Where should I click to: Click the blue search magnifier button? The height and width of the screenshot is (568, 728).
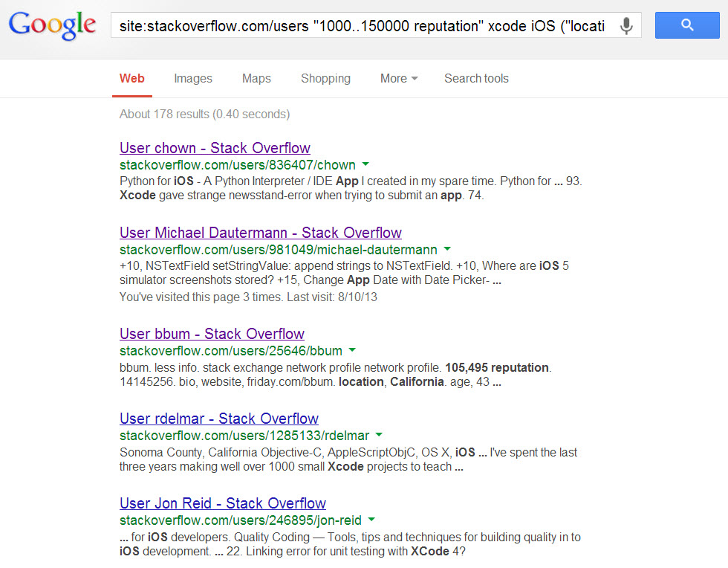[687, 25]
